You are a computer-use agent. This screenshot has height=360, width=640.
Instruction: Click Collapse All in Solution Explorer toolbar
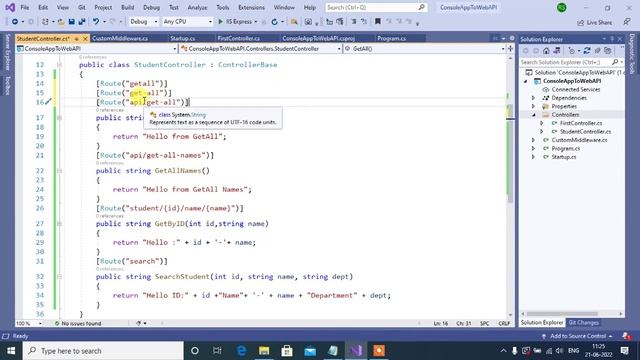point(598,51)
